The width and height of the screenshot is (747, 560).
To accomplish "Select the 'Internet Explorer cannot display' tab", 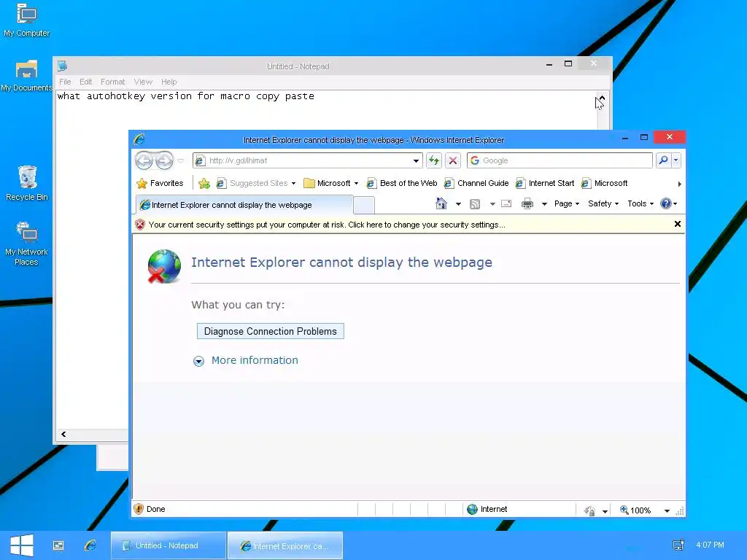I will (x=244, y=205).
